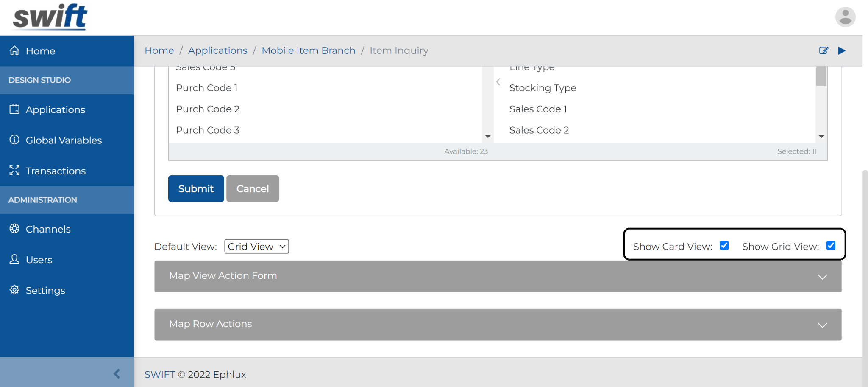Image resolution: width=868 pixels, height=387 pixels.
Task: Click the edit pencil icon in breadcrumb bar
Action: click(823, 50)
